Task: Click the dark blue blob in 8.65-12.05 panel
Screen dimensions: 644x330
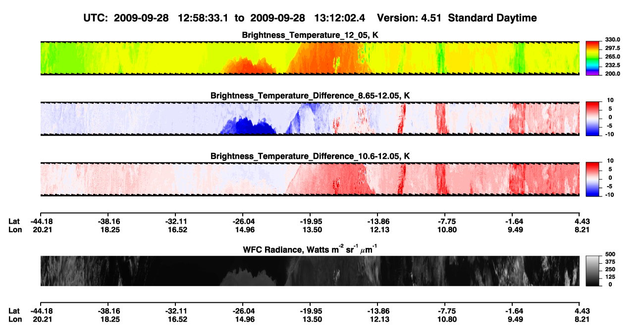Action: 250,127
